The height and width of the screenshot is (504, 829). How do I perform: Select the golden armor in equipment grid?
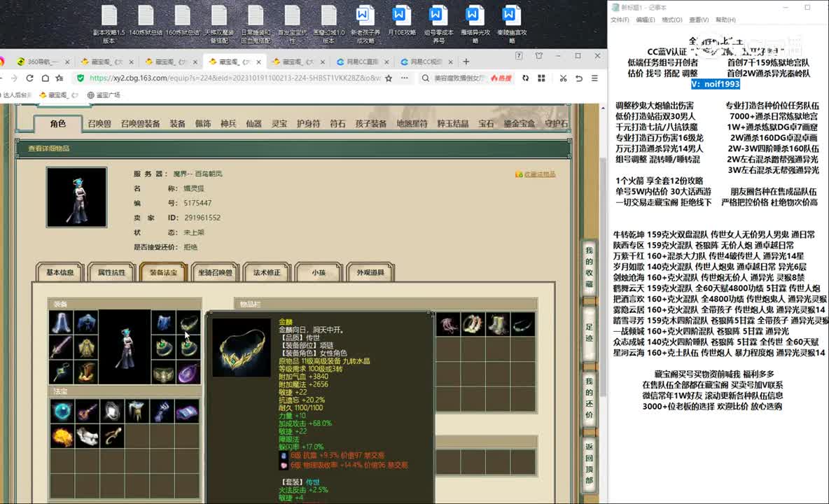click(x=86, y=348)
